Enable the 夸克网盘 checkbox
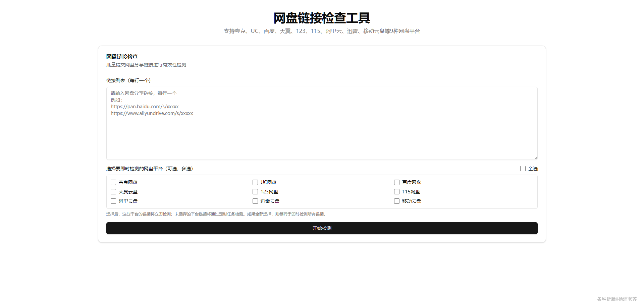The width and height of the screenshot is (644, 308). point(113,182)
